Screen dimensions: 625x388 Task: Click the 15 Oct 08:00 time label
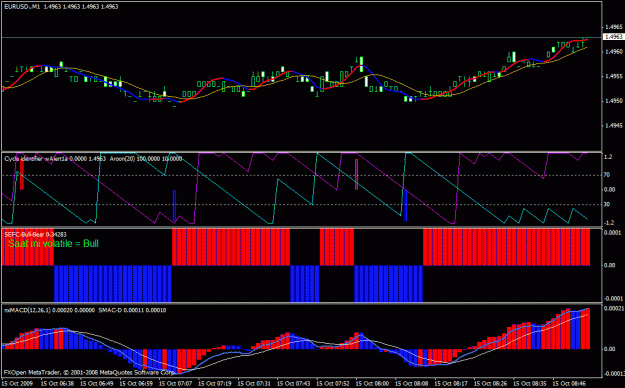(x=373, y=383)
